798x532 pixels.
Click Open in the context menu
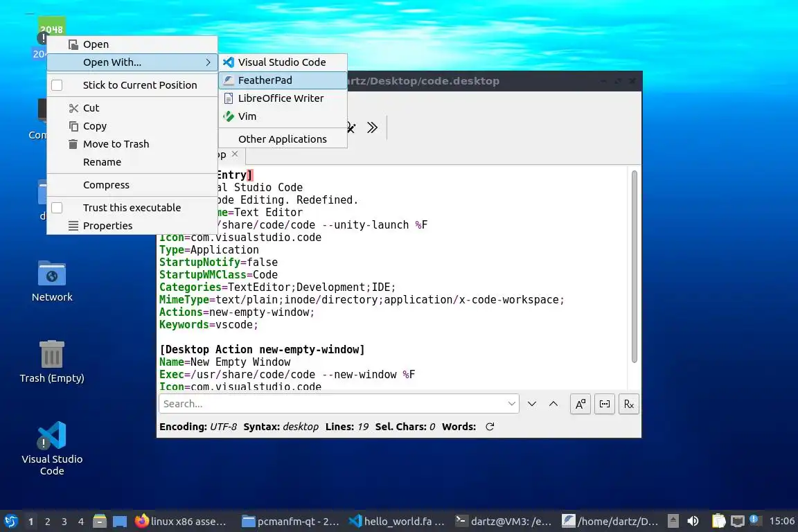tap(132, 44)
